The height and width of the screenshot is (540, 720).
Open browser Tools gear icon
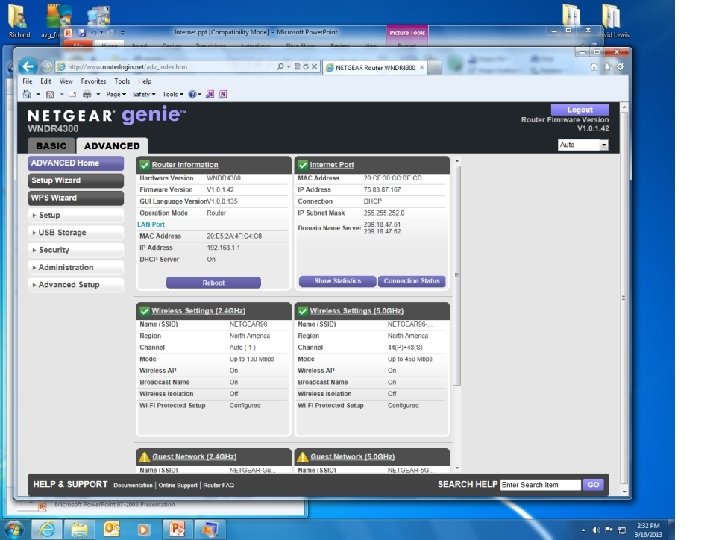[620, 67]
